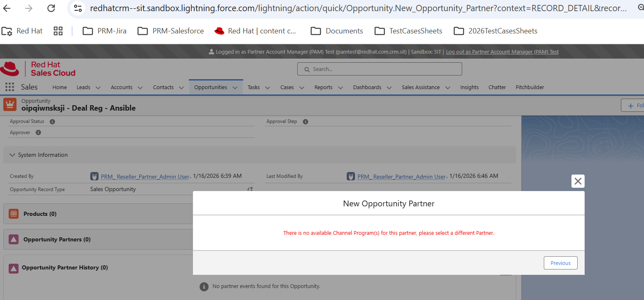Viewport: 644px width, 300px height.
Task: Open the Accounts tab
Action: pyautogui.click(x=122, y=87)
